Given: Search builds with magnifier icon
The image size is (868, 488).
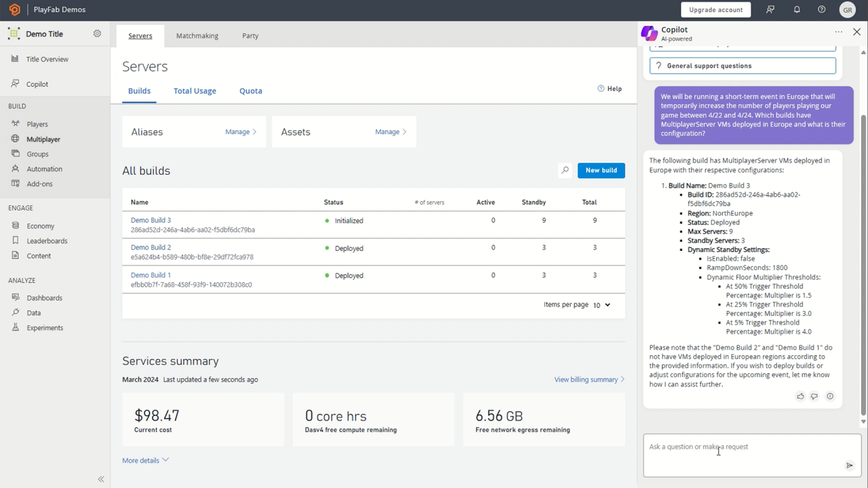Looking at the screenshot, I should (565, 170).
